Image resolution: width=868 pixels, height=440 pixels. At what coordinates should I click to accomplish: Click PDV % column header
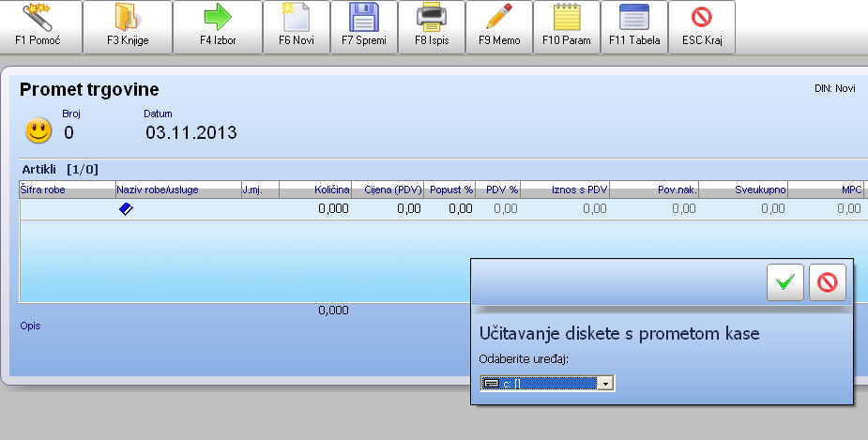click(497, 190)
